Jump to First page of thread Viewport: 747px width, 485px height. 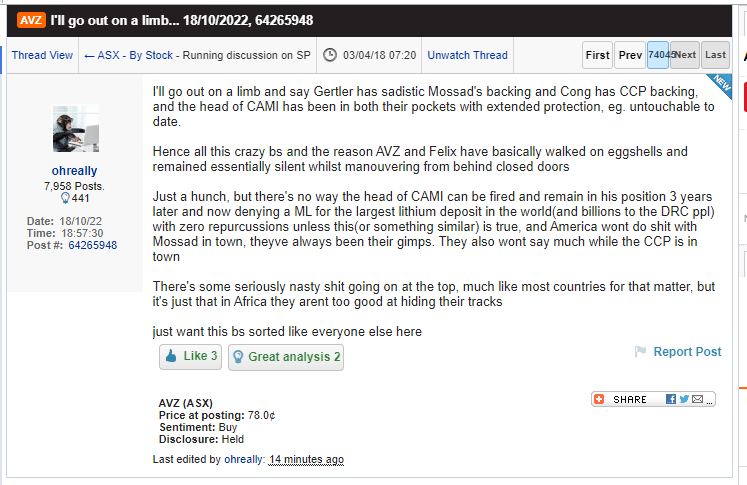tap(597, 55)
